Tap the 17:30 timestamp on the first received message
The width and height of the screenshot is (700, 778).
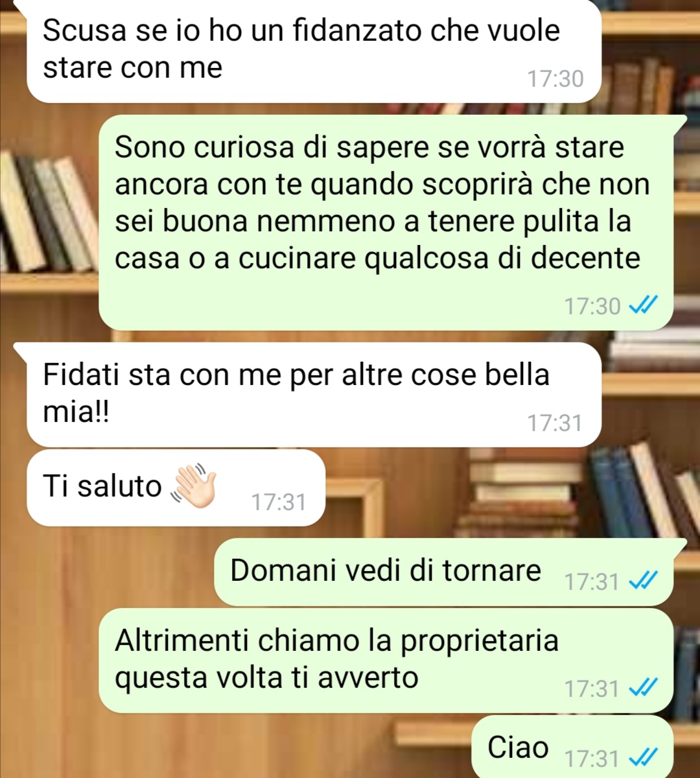(555, 79)
